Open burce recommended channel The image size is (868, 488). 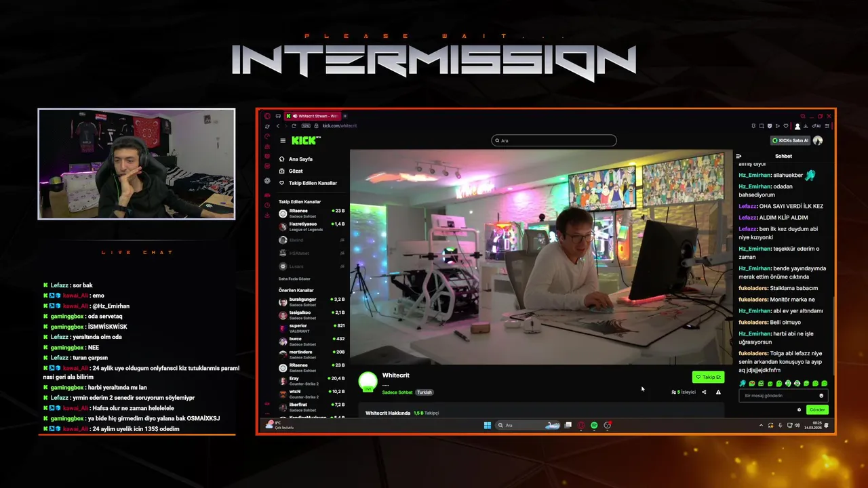point(311,341)
